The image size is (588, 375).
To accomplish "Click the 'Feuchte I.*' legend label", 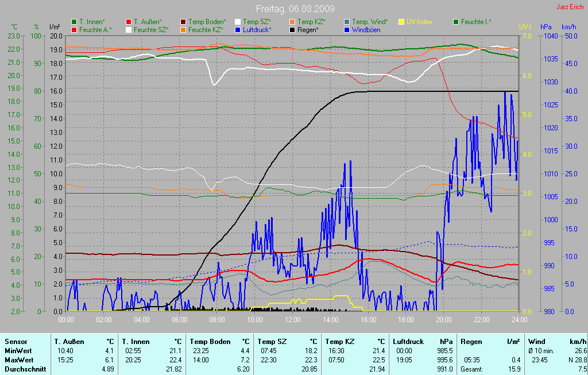I will click(x=476, y=22).
